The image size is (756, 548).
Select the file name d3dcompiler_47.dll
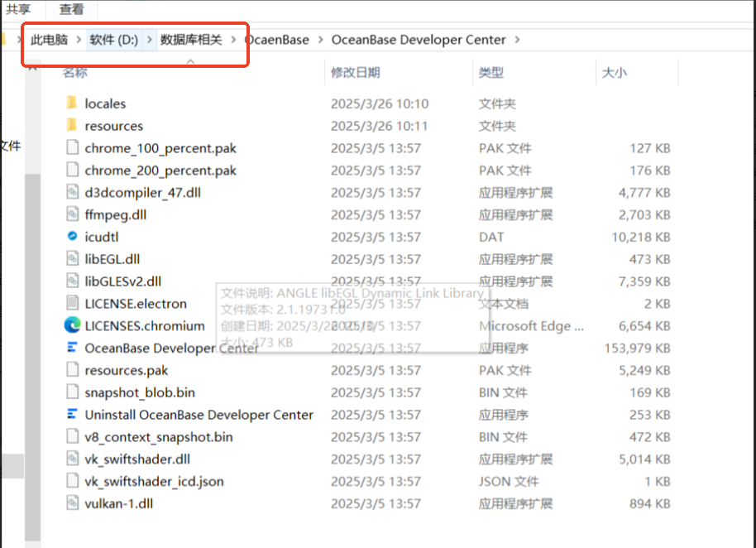pos(143,193)
